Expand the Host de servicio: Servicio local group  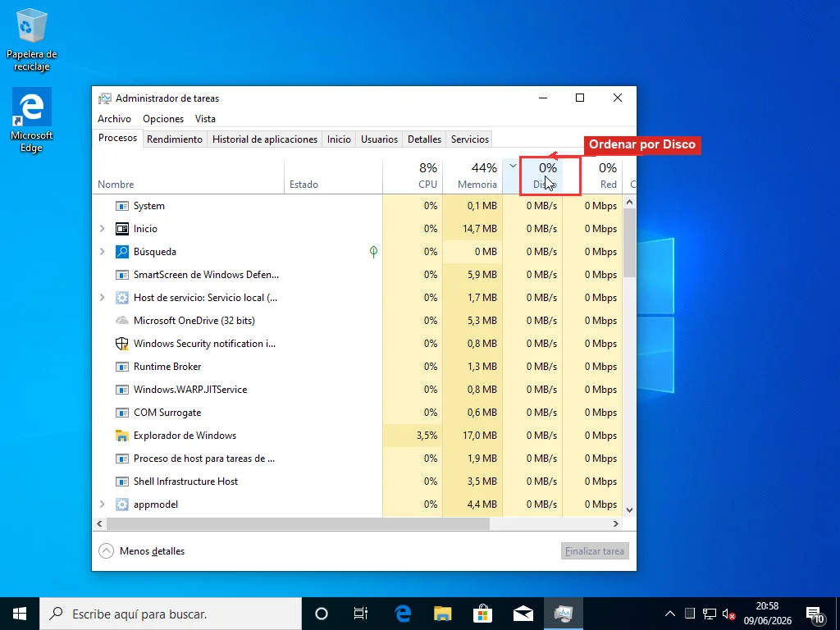point(103,298)
